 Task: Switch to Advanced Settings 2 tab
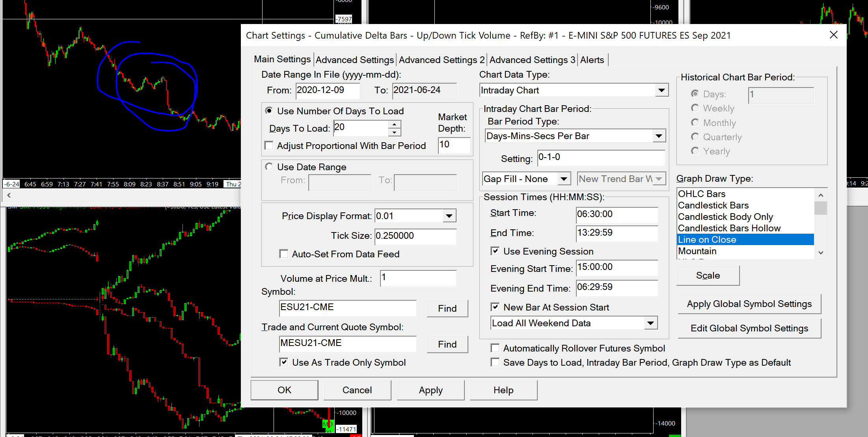(x=441, y=60)
